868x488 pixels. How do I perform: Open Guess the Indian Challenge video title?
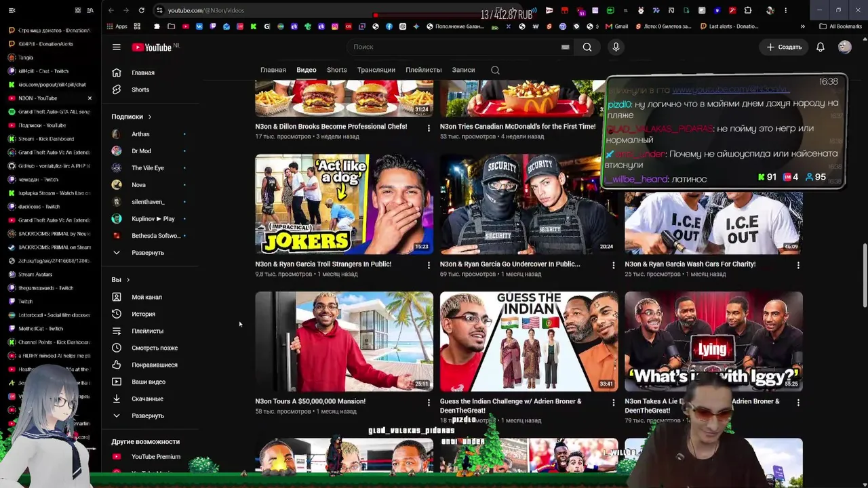click(x=511, y=406)
